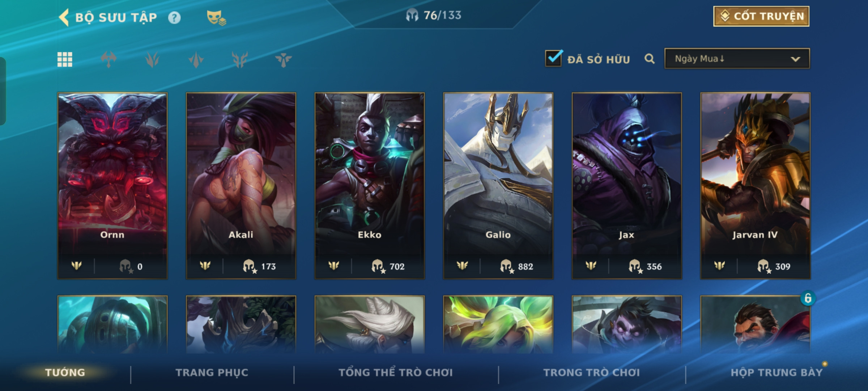Open the Ornn champion card
This screenshot has height=391, width=868.
coord(112,186)
